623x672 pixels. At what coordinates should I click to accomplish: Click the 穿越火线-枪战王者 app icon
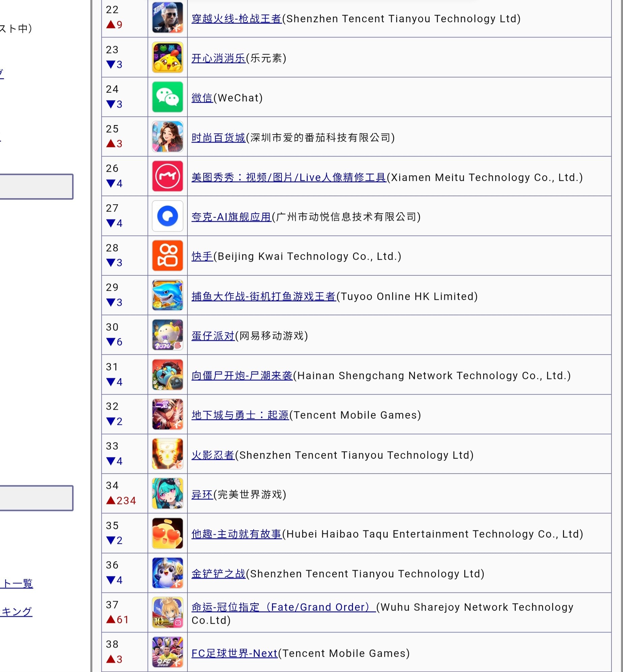pos(168,18)
